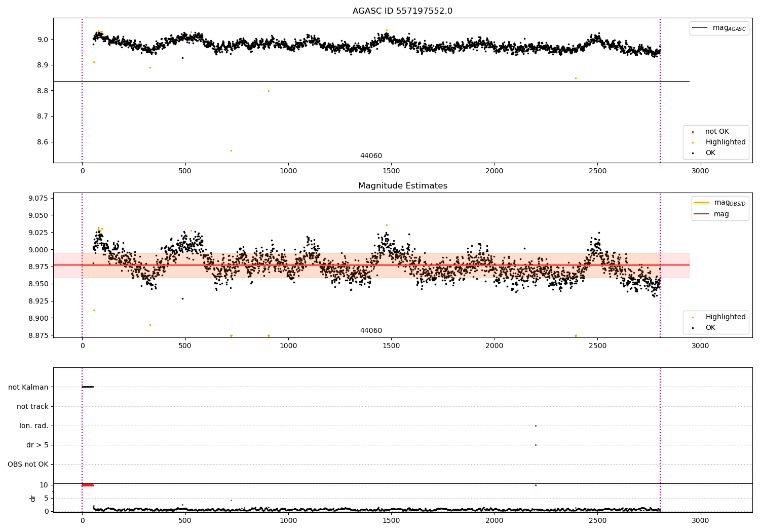Click 'OK' in the Magnitude Estimates plot legend
Viewport: 760px width, 532px height.
710,328
